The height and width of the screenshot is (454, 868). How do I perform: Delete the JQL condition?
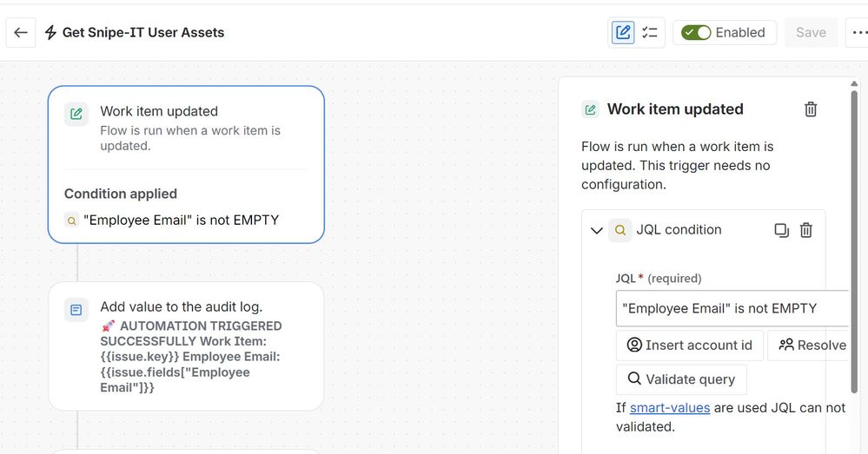point(806,230)
